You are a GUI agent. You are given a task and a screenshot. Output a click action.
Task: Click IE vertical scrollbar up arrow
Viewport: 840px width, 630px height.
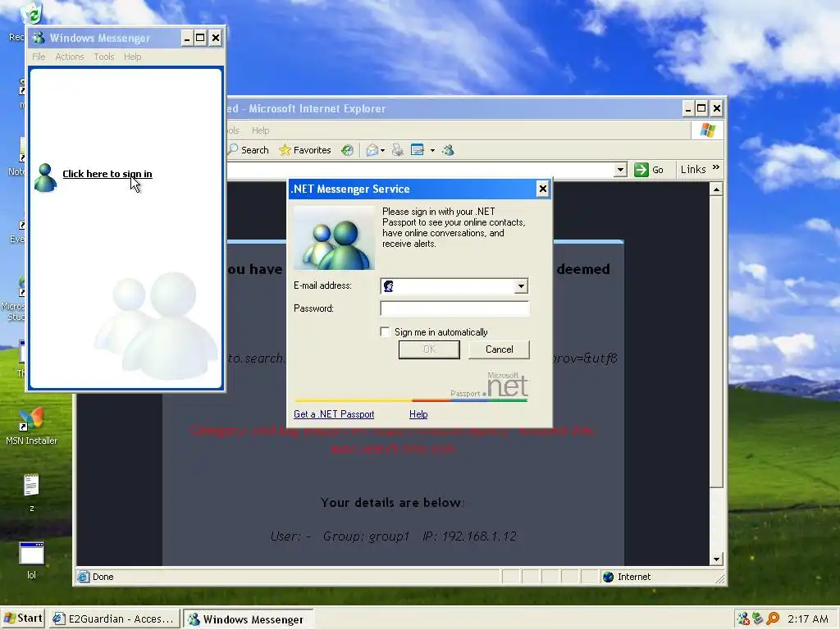[716, 189]
